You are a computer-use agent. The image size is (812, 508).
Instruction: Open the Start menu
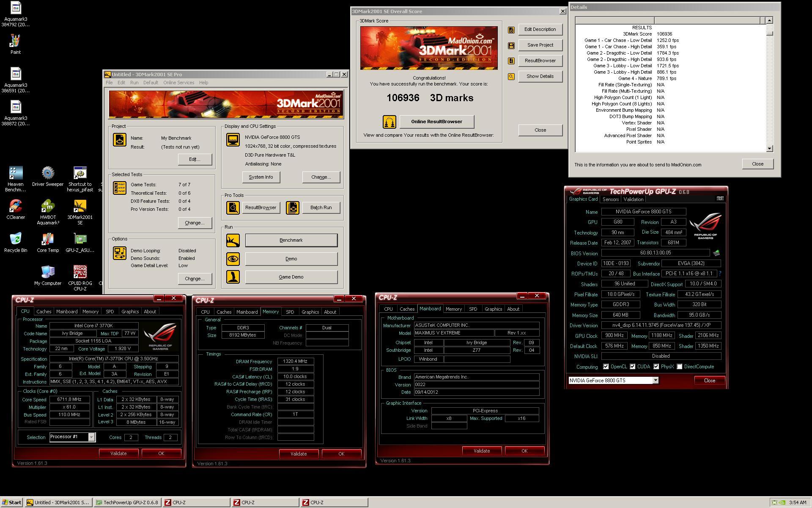coord(12,502)
